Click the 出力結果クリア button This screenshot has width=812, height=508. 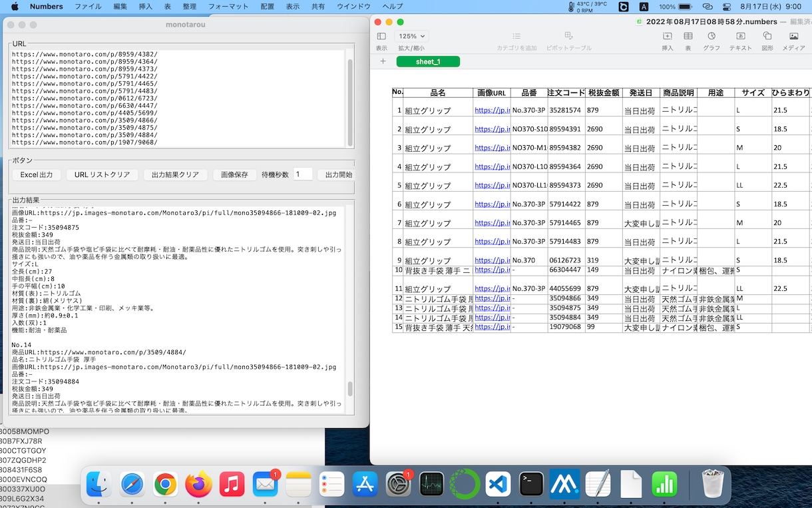pos(175,174)
